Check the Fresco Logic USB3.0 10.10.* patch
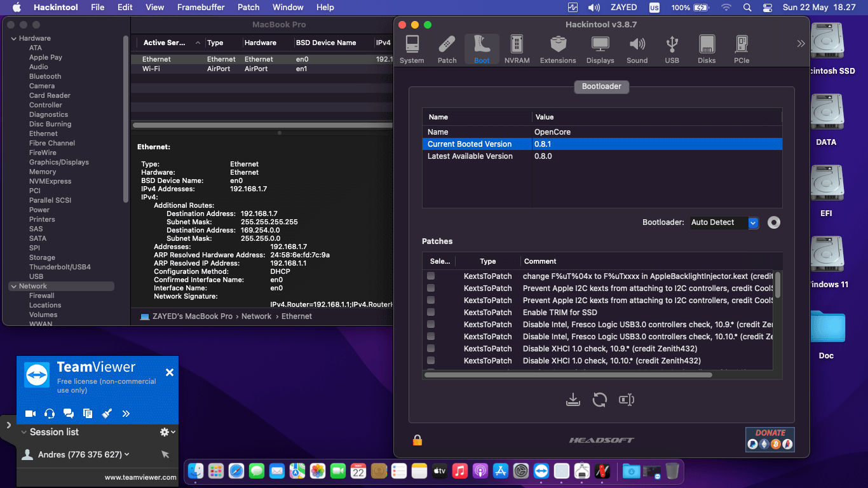 (431, 337)
